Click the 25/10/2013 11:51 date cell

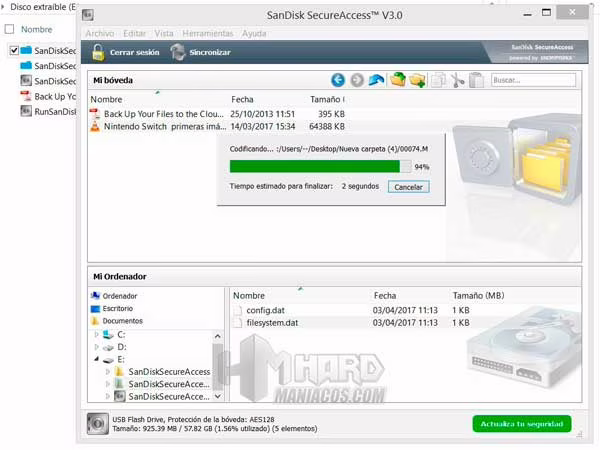click(x=262, y=114)
